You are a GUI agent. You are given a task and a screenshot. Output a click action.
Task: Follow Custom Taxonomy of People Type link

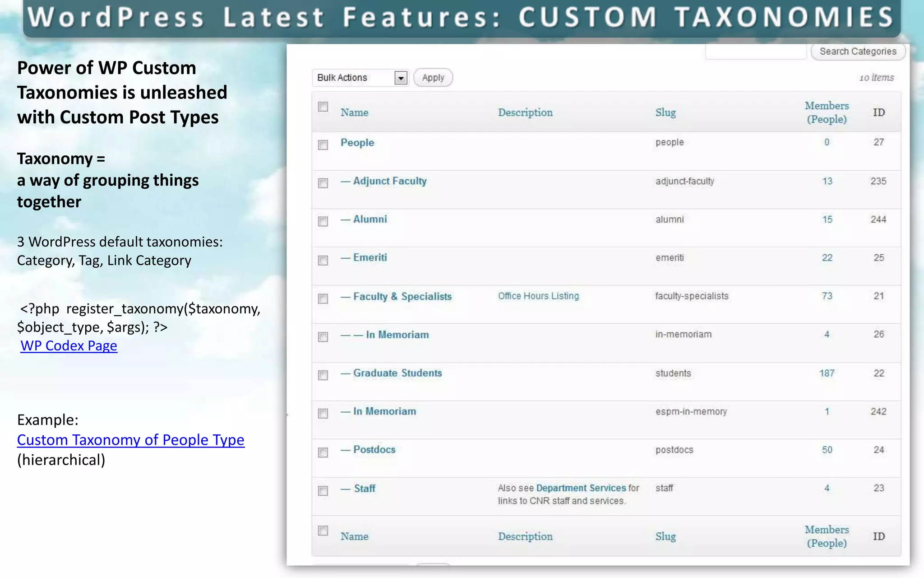pyautogui.click(x=130, y=440)
